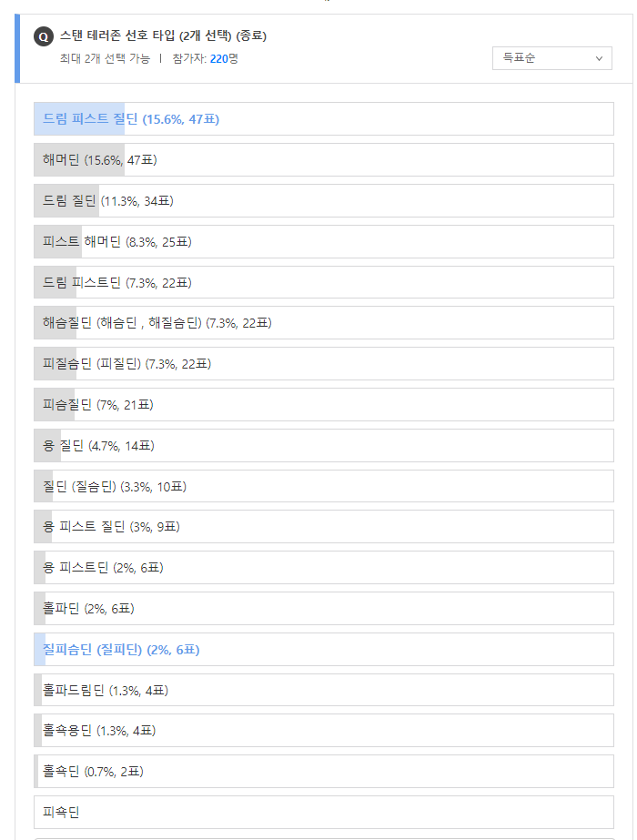Select the 질딘 (질솜딘) option
Image resolution: width=637 pixels, height=840 pixels.
click(x=324, y=486)
